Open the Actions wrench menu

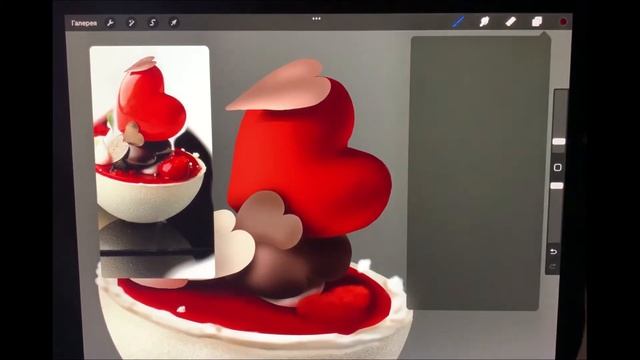[110, 23]
